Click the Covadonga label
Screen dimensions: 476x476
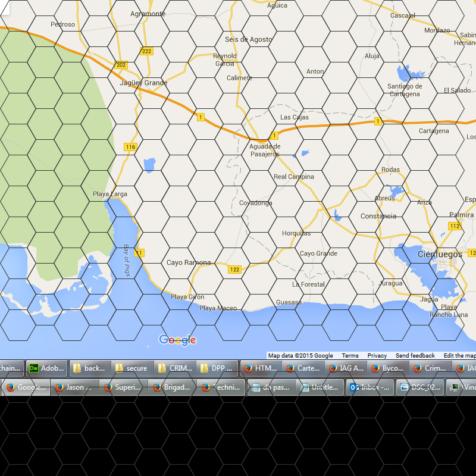pos(256,203)
